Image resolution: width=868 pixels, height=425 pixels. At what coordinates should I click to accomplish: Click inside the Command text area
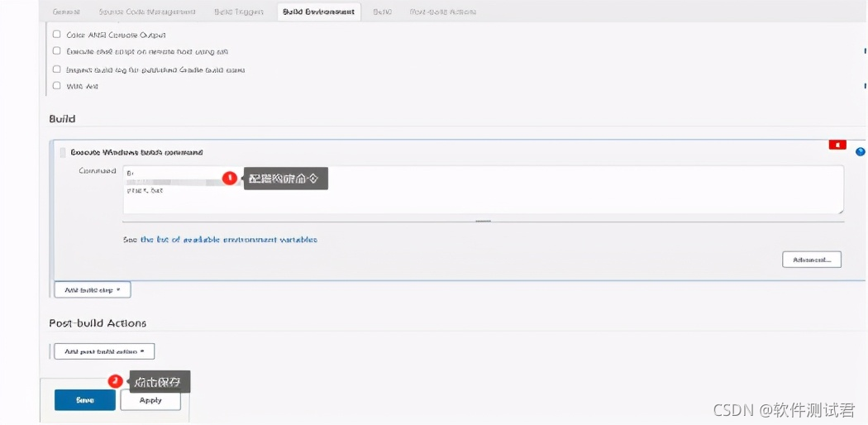pos(484,190)
